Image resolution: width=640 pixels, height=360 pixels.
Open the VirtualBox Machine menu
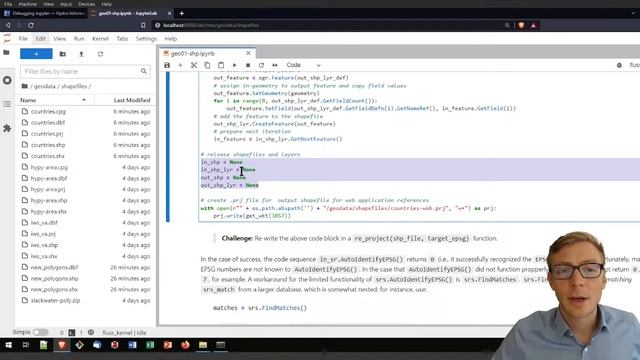tap(28, 4)
